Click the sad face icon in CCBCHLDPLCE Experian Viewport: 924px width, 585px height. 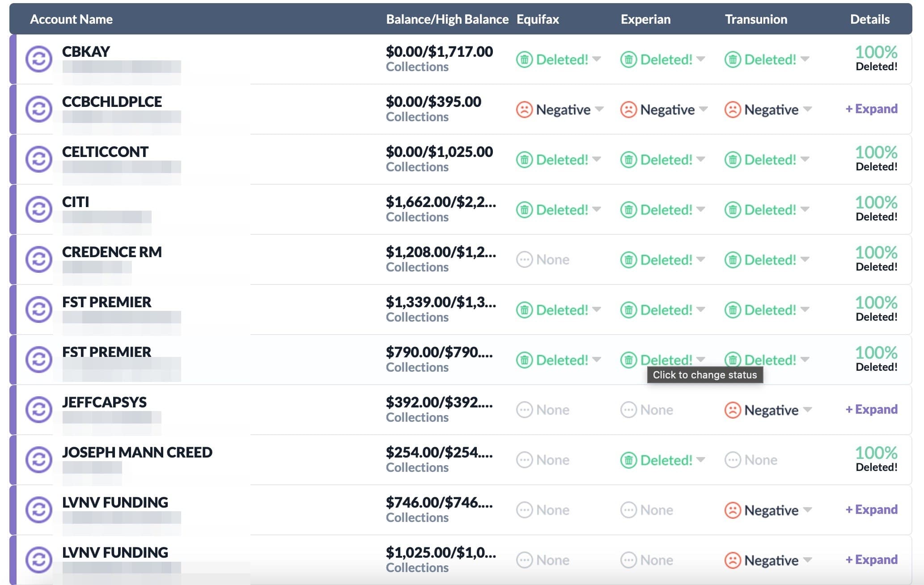(x=628, y=110)
